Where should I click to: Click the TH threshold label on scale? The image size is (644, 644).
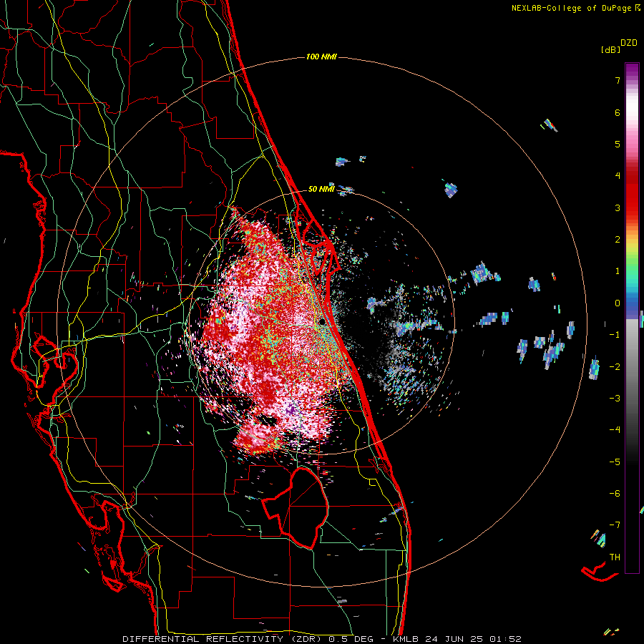point(615,557)
